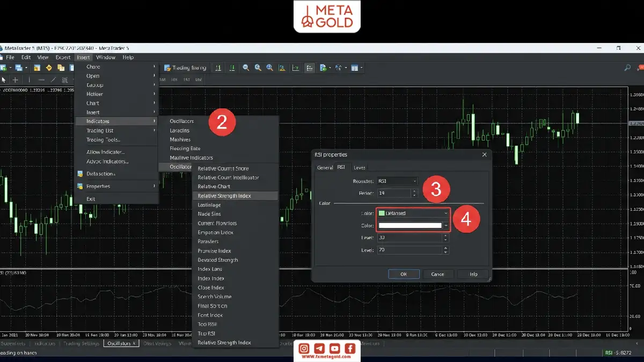Click the zoom out magnifier icon
The width and height of the screenshot is (644, 362).
click(246, 68)
